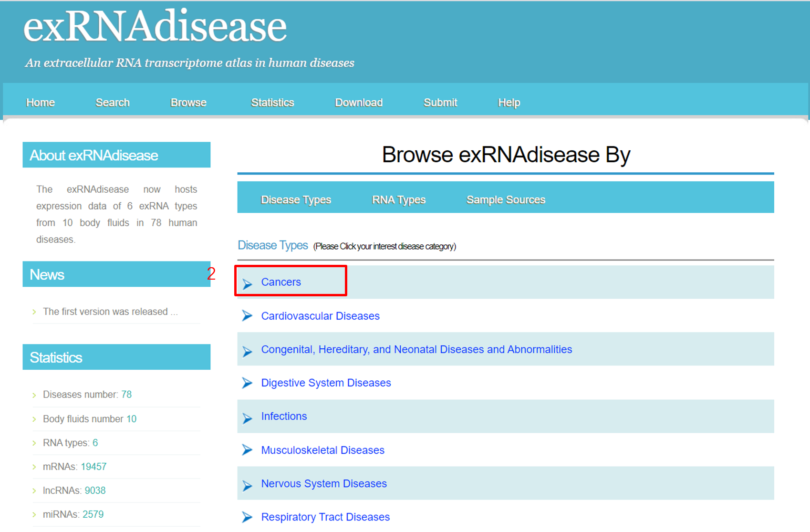Click the arrow icon beside Cardiovascular Diseases
Image resolution: width=810 pixels, height=532 pixels.
pos(247,316)
